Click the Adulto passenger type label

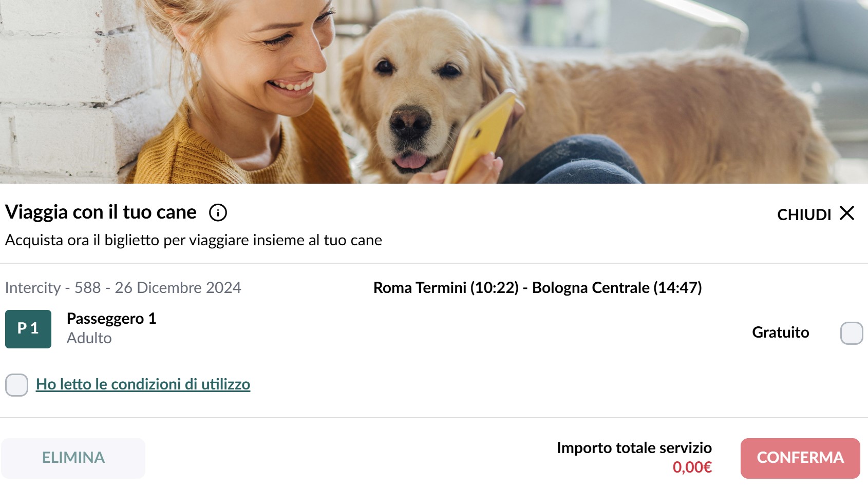tap(89, 338)
